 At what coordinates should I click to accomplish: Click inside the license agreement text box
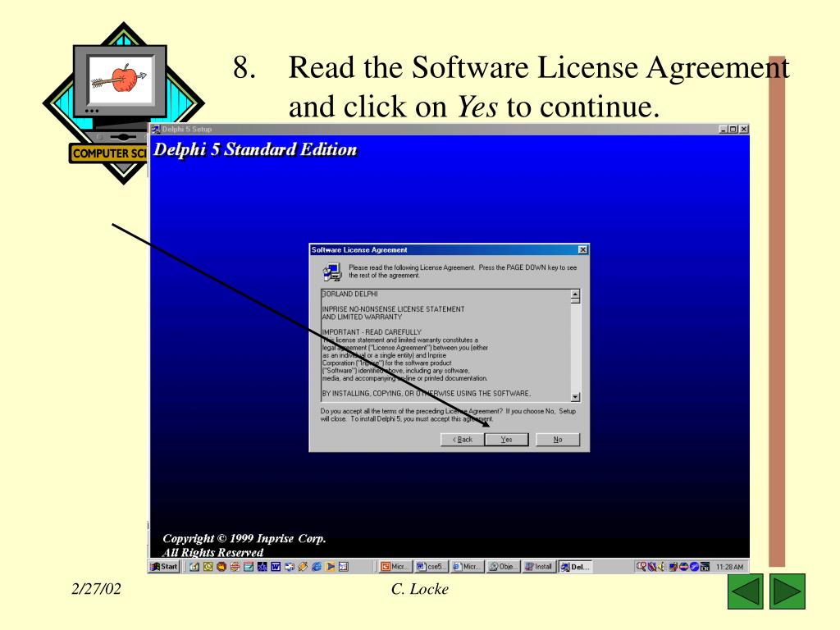[445, 345]
